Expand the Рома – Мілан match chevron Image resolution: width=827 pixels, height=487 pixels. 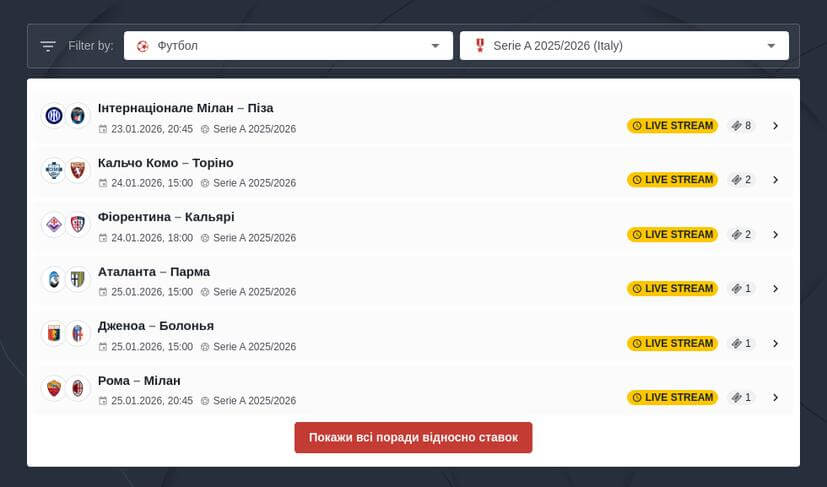775,398
